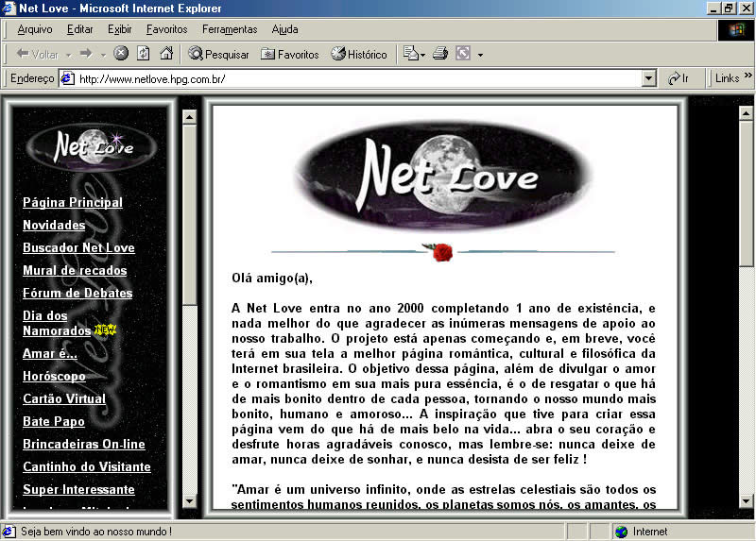Open the Arquivo menu

[x=35, y=29]
